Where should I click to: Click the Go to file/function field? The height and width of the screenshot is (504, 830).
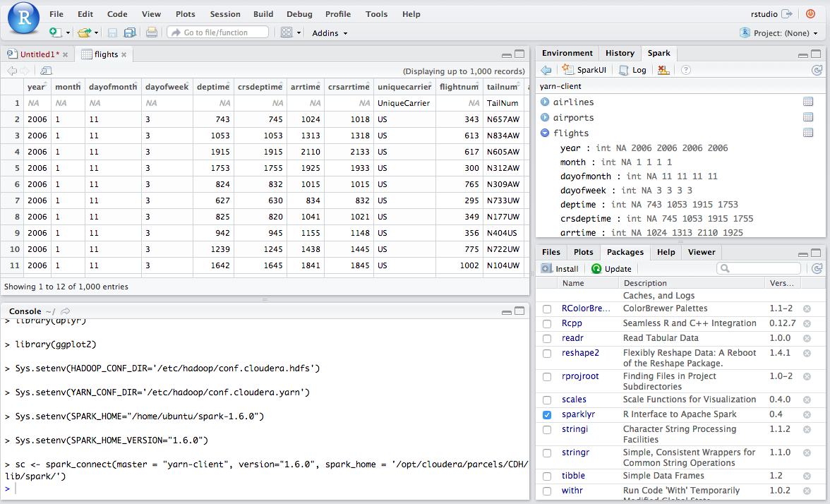218,32
